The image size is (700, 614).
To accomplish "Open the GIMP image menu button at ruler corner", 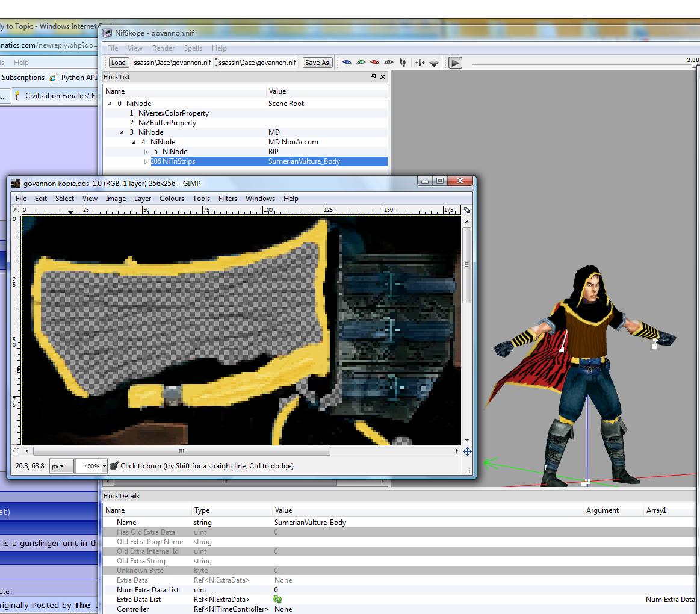I will (x=16, y=209).
